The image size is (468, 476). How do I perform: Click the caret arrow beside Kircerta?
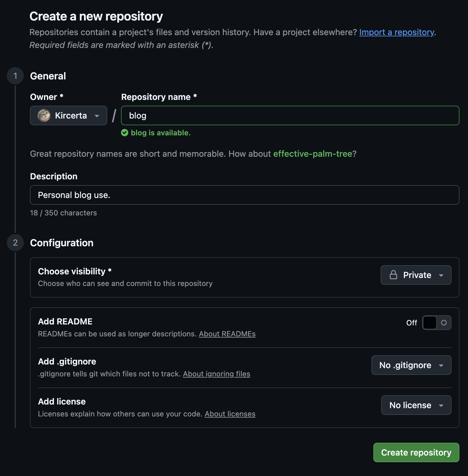(97, 116)
